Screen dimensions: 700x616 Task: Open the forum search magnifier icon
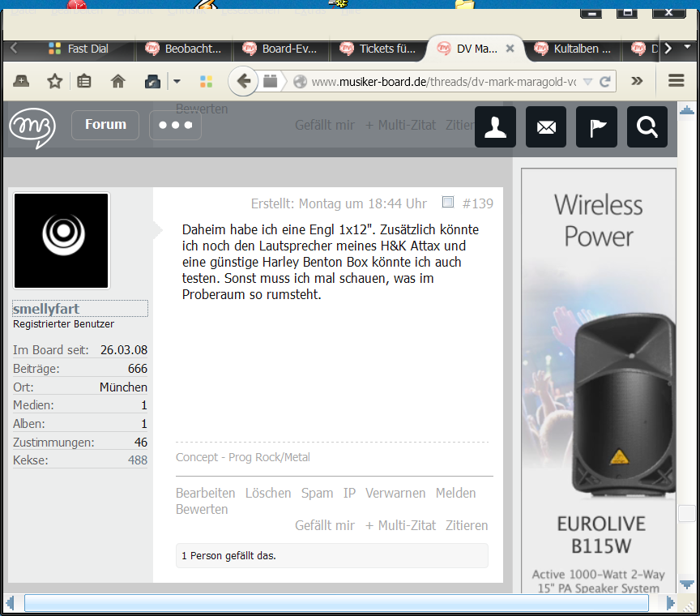tap(647, 127)
